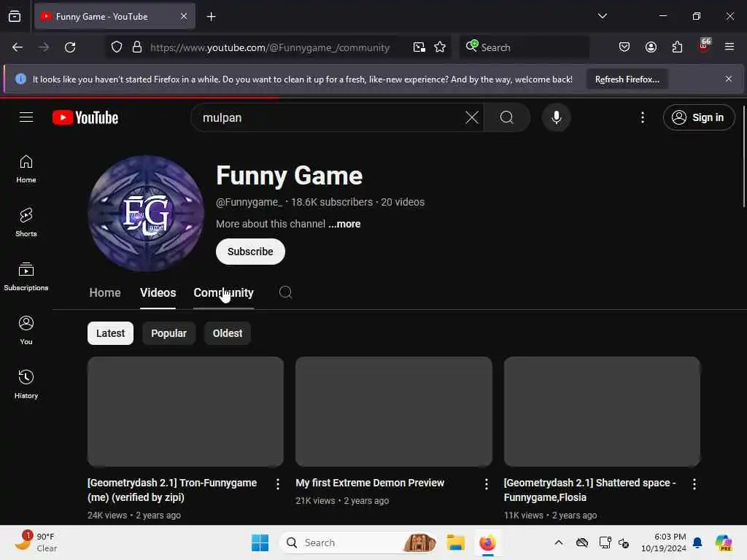This screenshot has height=560, width=747.
Task: View site security info via padlock icon
Action: [x=137, y=47]
